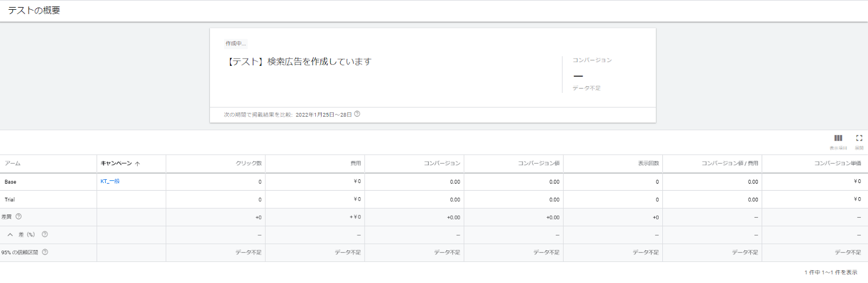Click the 表示回数 column header

(648, 163)
